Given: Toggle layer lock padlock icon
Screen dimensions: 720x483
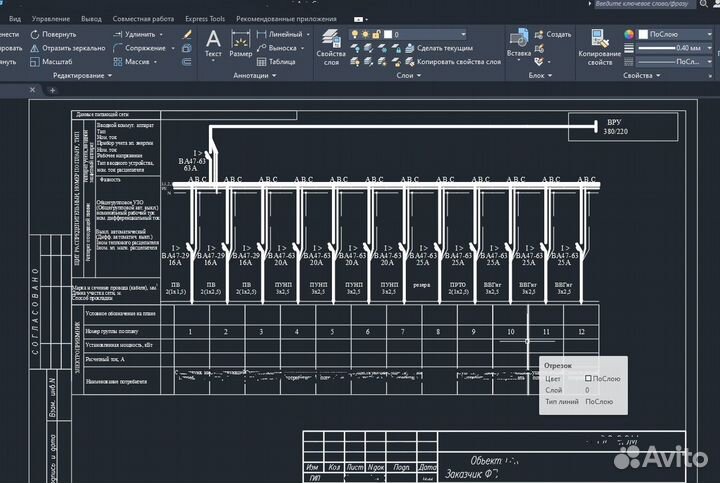Looking at the screenshot, I should (378, 34).
